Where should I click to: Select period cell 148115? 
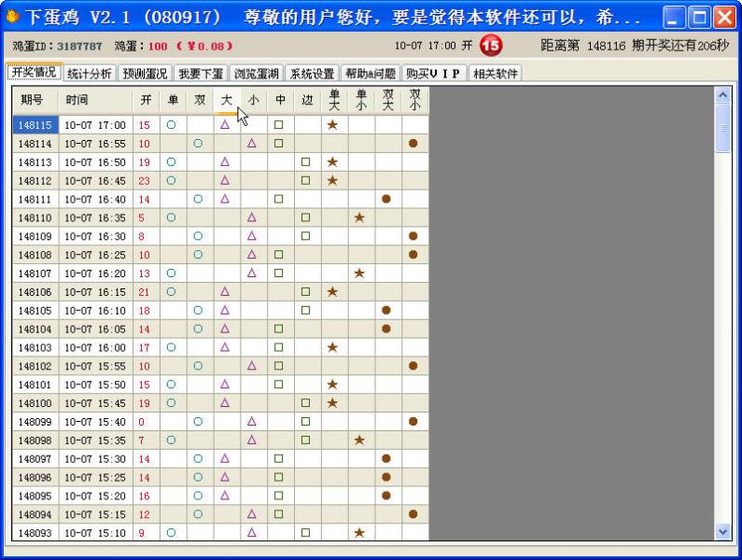click(x=35, y=125)
